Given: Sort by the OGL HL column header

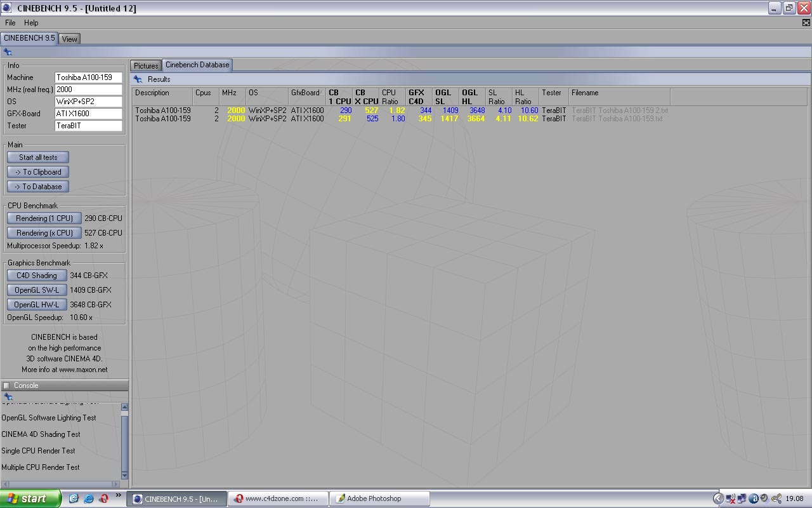Looking at the screenshot, I should [473, 97].
